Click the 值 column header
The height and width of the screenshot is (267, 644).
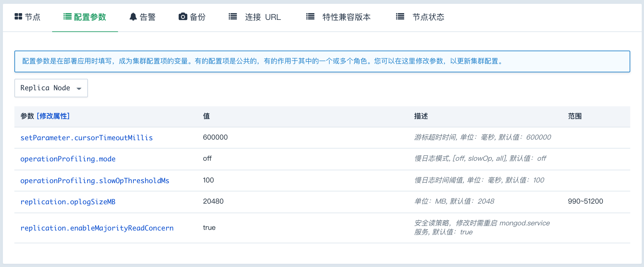[207, 116]
